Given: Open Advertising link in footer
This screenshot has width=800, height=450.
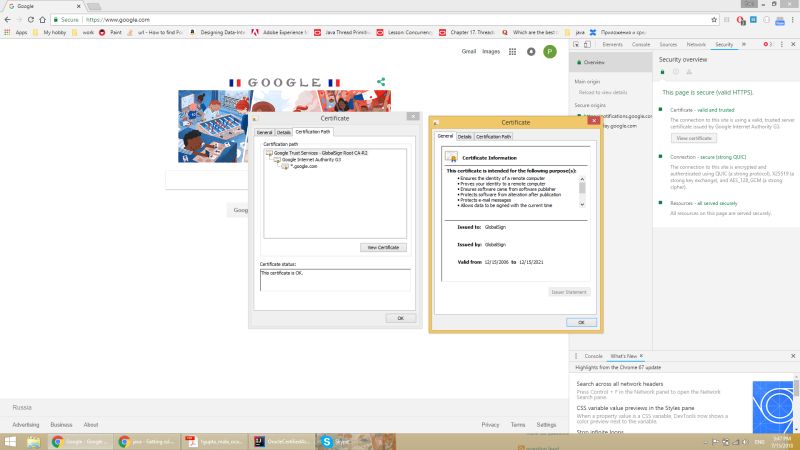Looking at the screenshot, I should pyautogui.click(x=26, y=424).
